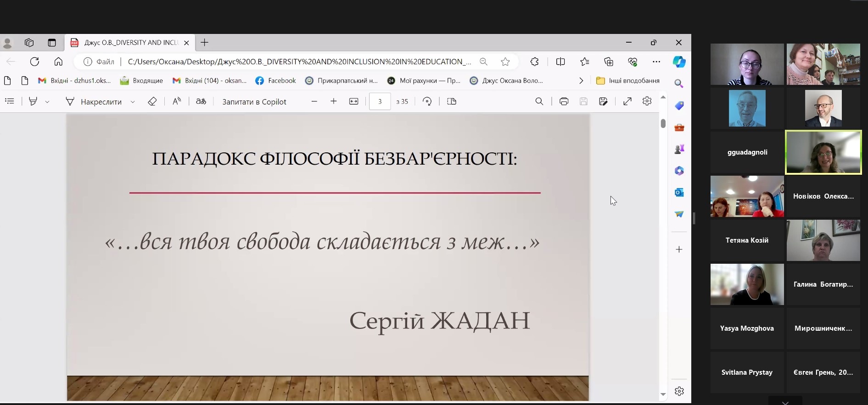Open the Facebook bookmark
The image size is (868, 405).
(x=275, y=81)
